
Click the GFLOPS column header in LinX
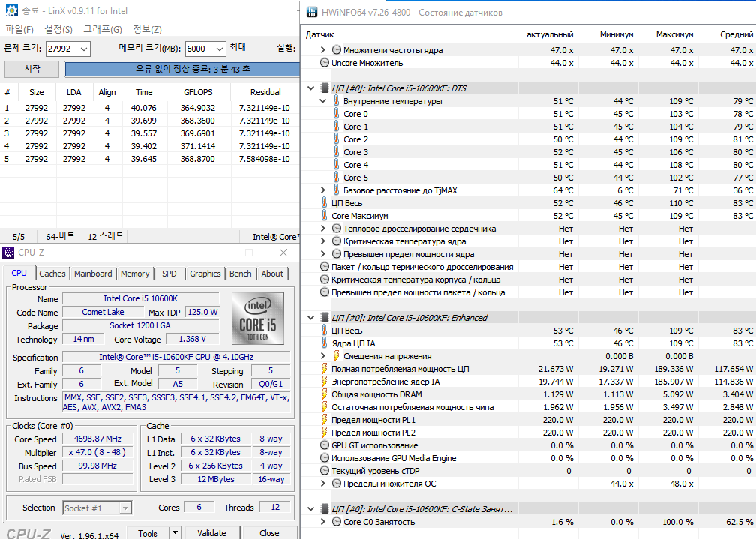coord(198,92)
